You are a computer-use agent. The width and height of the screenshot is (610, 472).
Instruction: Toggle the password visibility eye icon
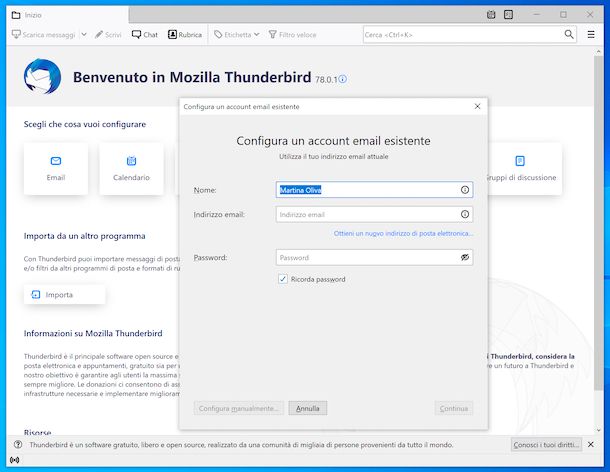coord(465,258)
